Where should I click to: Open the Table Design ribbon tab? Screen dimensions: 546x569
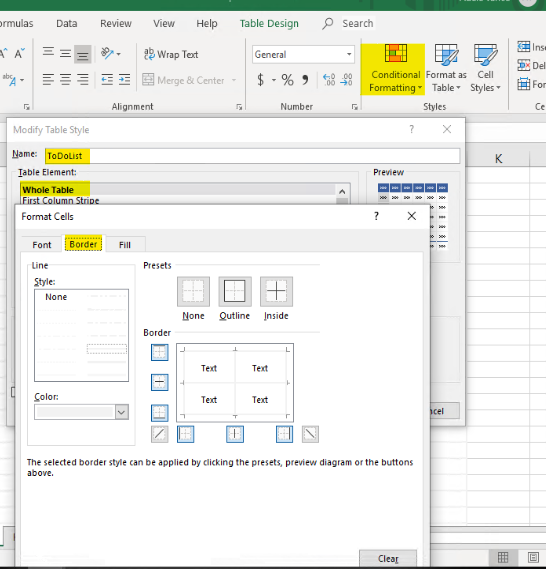point(269,24)
